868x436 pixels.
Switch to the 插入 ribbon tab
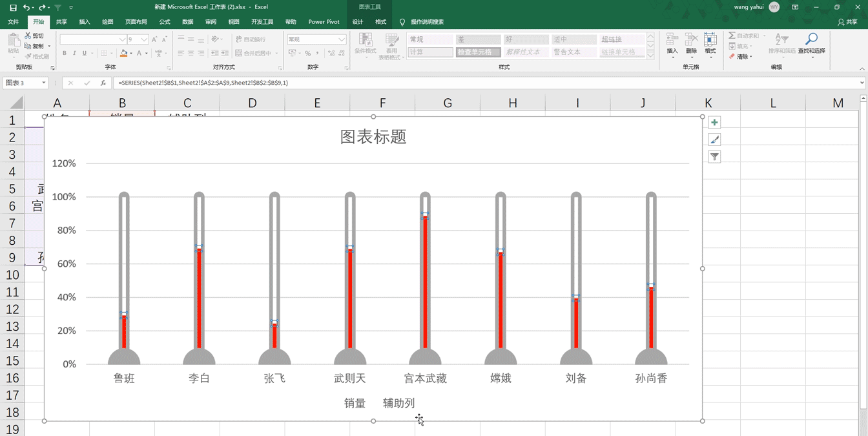[85, 21]
